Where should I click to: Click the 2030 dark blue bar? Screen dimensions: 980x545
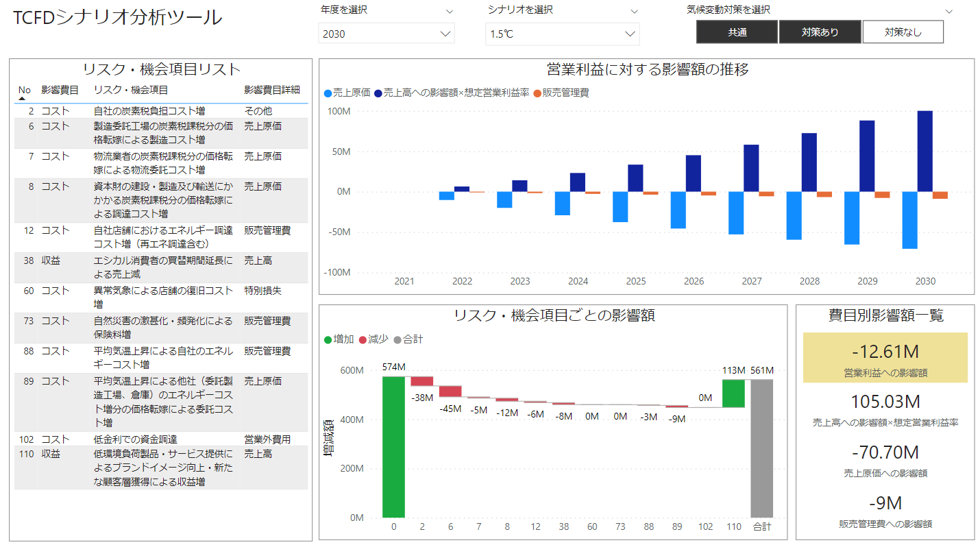[x=924, y=151]
